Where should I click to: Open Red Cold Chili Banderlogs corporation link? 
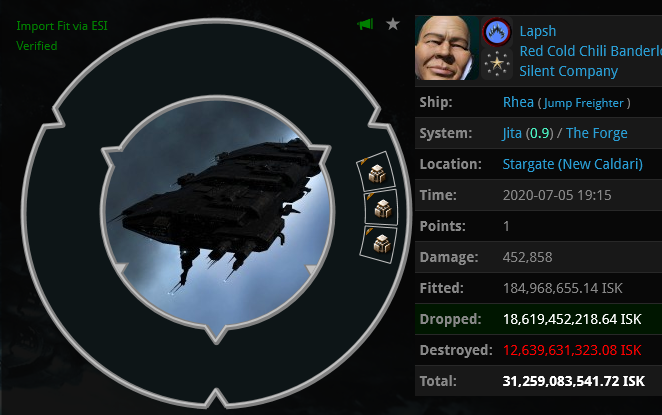tap(591, 51)
